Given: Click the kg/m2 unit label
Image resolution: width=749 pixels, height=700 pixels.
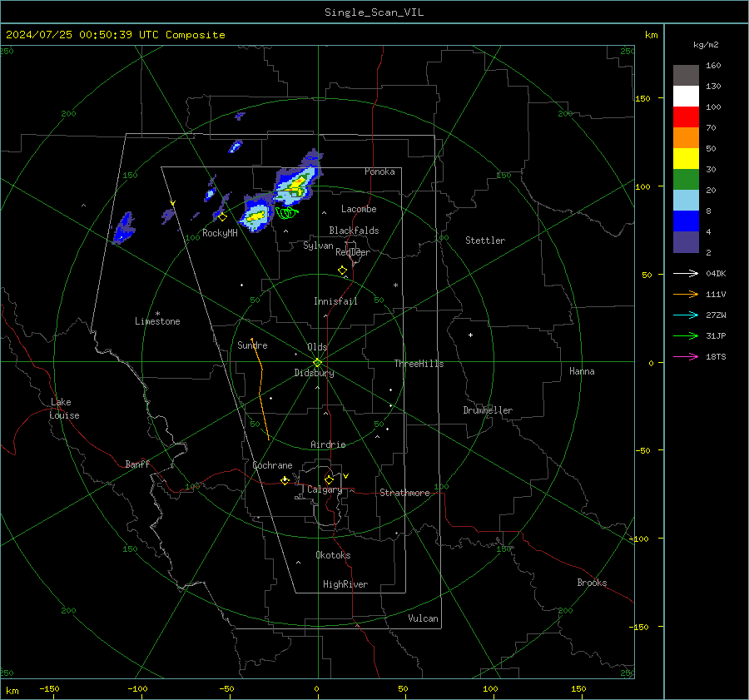Looking at the screenshot, I should point(706,45).
